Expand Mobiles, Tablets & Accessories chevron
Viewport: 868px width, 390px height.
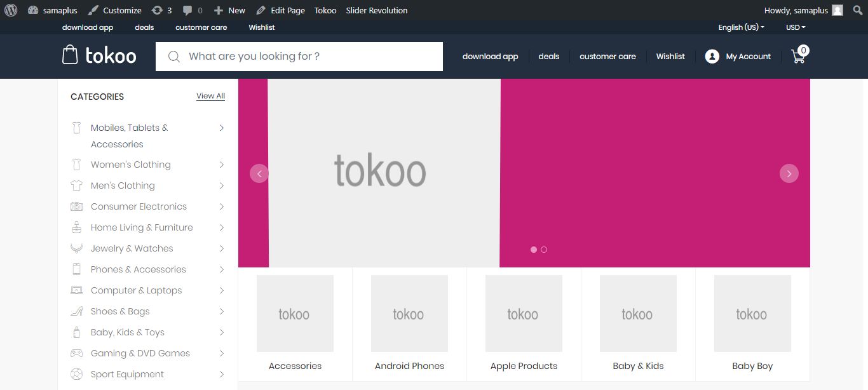point(222,128)
